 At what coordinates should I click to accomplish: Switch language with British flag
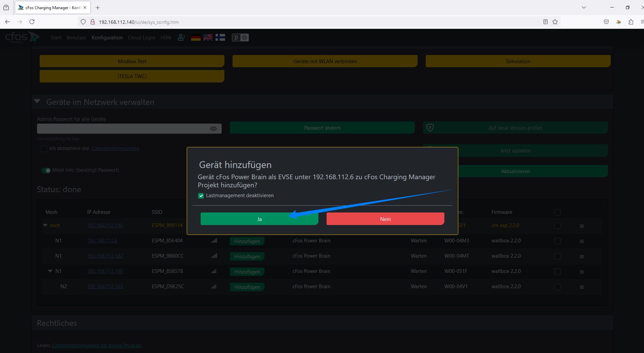[208, 38]
